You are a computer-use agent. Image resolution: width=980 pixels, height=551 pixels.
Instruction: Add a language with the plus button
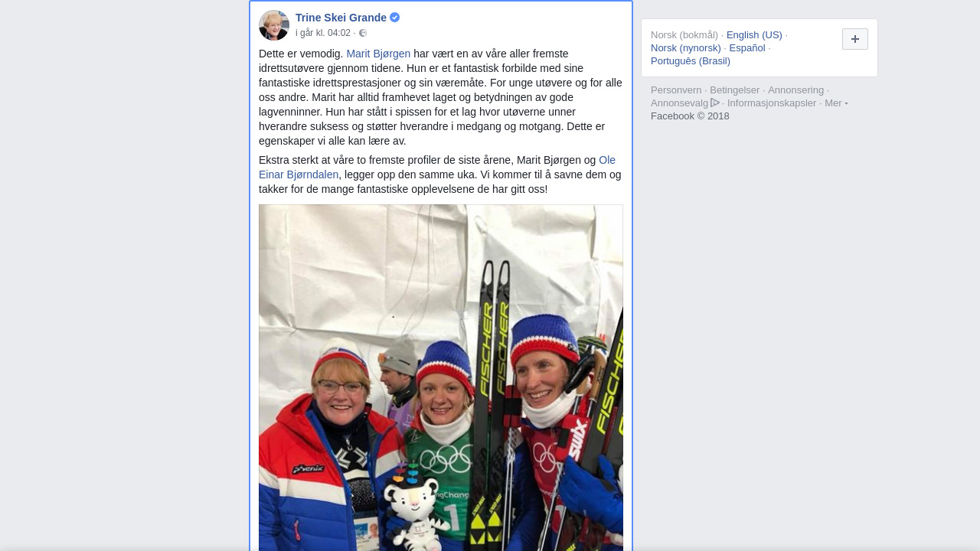(x=855, y=39)
